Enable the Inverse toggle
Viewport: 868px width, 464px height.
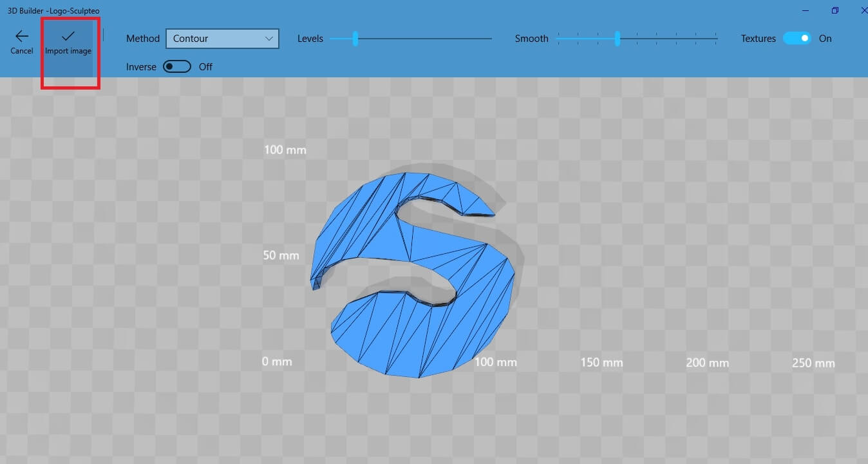click(x=177, y=66)
